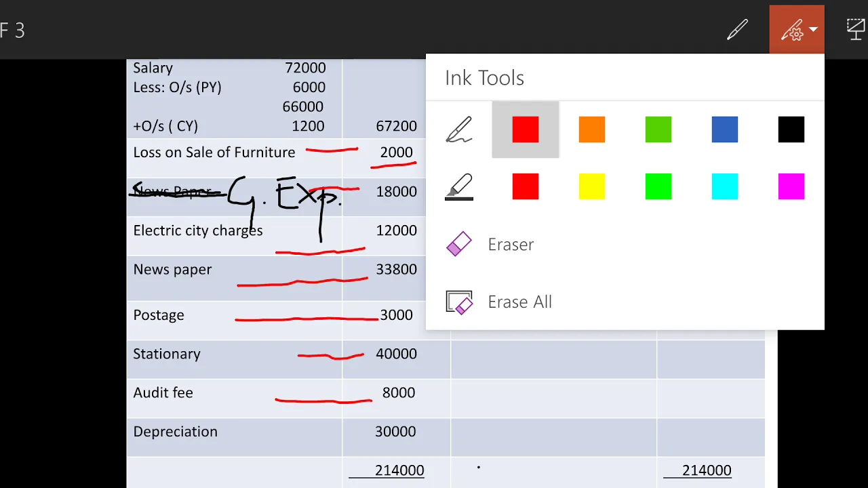This screenshot has height=488, width=868.
Task: Click Electric city charges label
Action: tap(198, 231)
